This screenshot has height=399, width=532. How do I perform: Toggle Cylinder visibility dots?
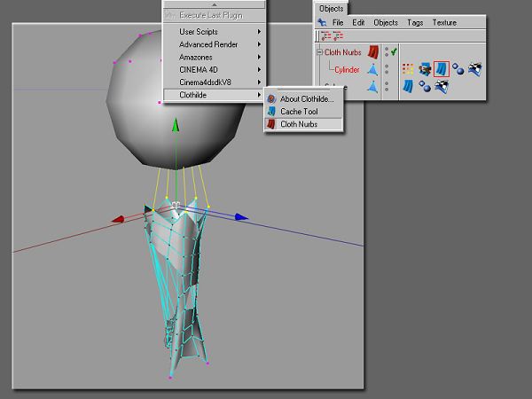(x=386, y=69)
